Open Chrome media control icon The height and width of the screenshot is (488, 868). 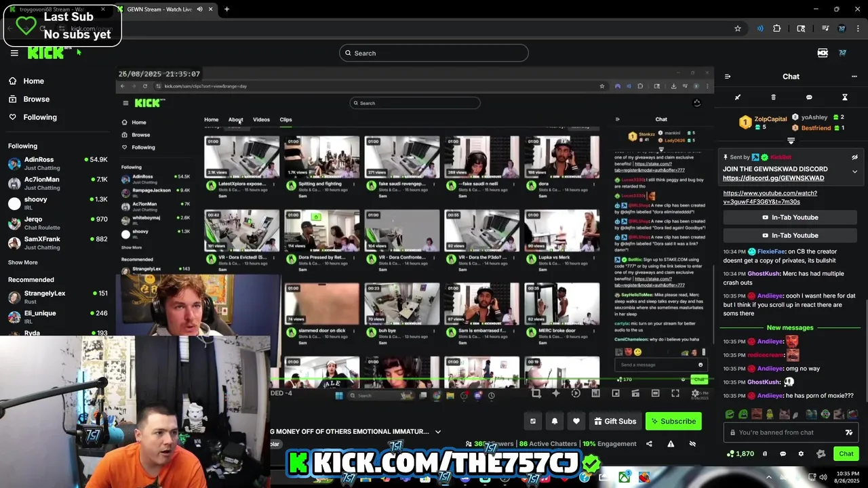coord(825,28)
